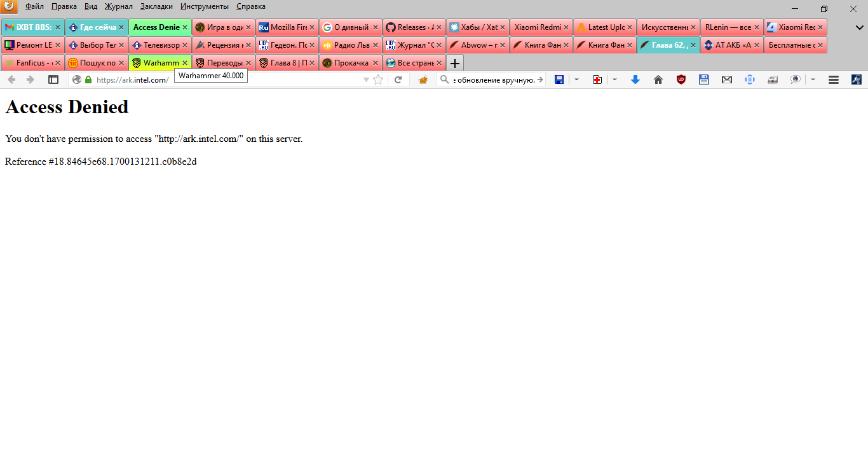Open dropdown next to blue floppy icon
This screenshot has height=463, width=868.
point(576,79)
